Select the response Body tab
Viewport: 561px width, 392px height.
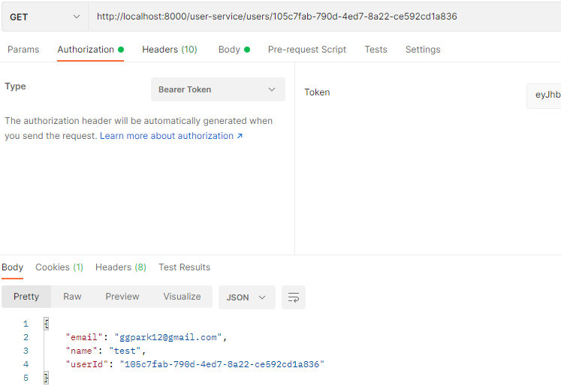tap(12, 267)
